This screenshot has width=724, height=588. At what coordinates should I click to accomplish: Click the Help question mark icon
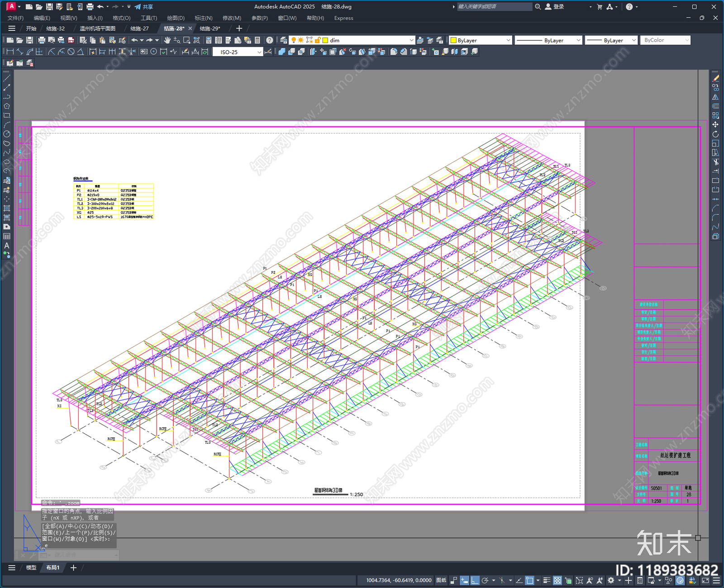[270, 40]
